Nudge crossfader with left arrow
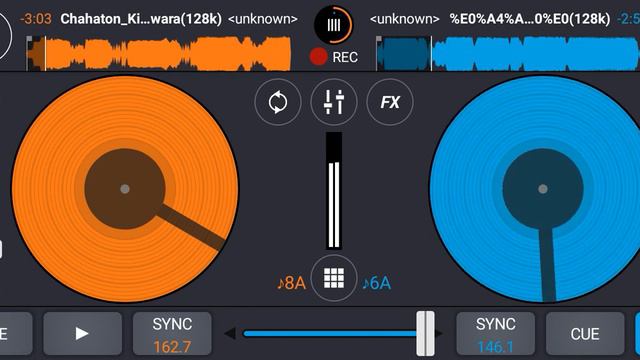 (230, 333)
